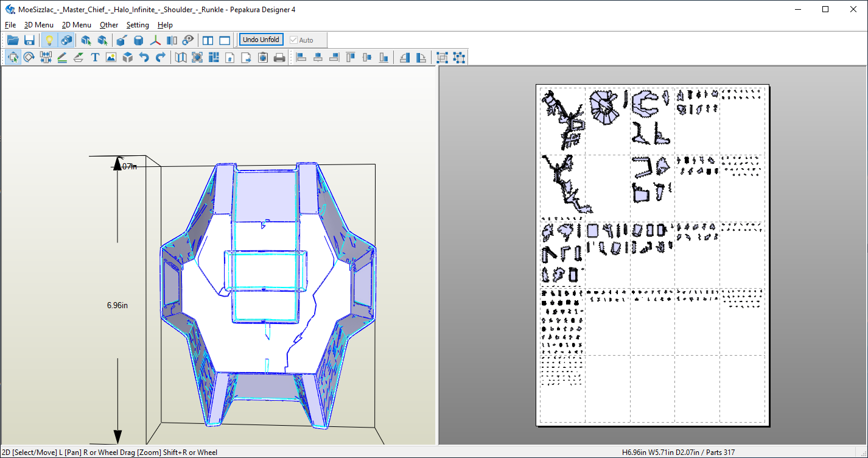Viewport: 868px width, 458px height.
Task: Click the Undo Unfold button
Action: point(261,40)
